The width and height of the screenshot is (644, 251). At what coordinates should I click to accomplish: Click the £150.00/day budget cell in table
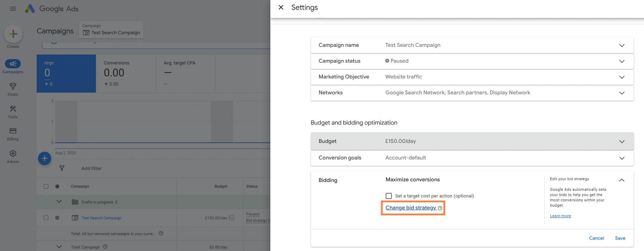[216, 218]
